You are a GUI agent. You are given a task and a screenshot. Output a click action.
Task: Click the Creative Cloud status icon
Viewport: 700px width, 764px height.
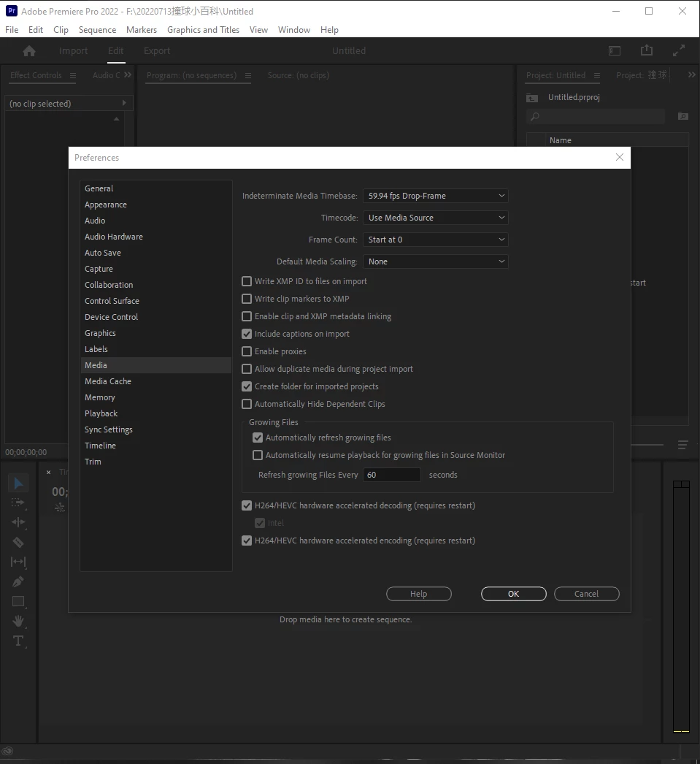pyautogui.click(x=7, y=751)
